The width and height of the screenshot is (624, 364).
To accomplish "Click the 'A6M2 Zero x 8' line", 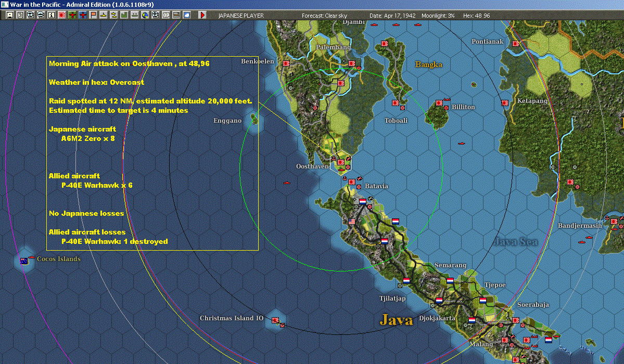I will (x=88, y=138).
